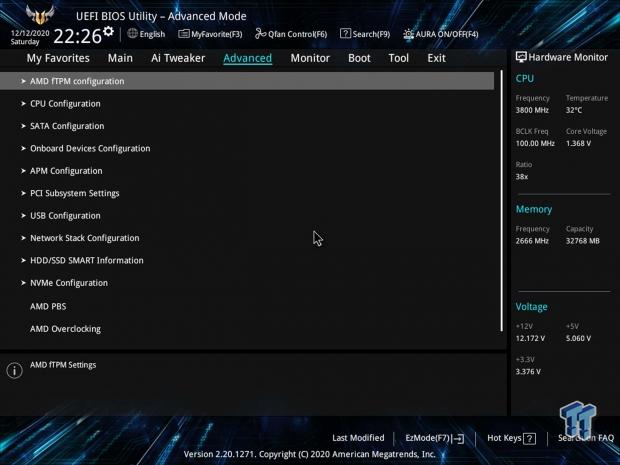Click the 22:26 clock display

pyautogui.click(x=78, y=36)
